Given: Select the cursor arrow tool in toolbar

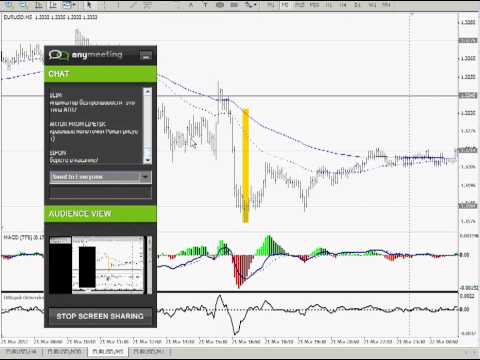Looking at the screenshot, I should pyautogui.click(x=89, y=5).
